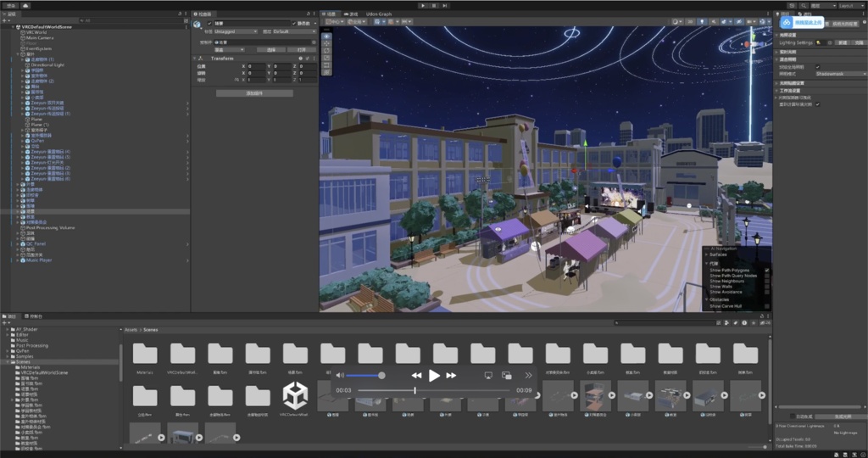Select the Transform tool in scene overlay
Image resolution: width=868 pixels, height=458 pixels.
coord(326,72)
